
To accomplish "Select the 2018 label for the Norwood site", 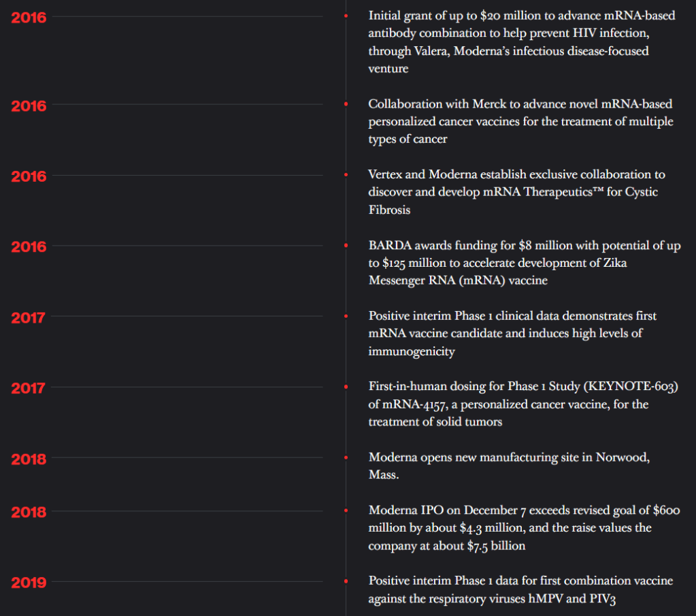I will [x=29, y=459].
